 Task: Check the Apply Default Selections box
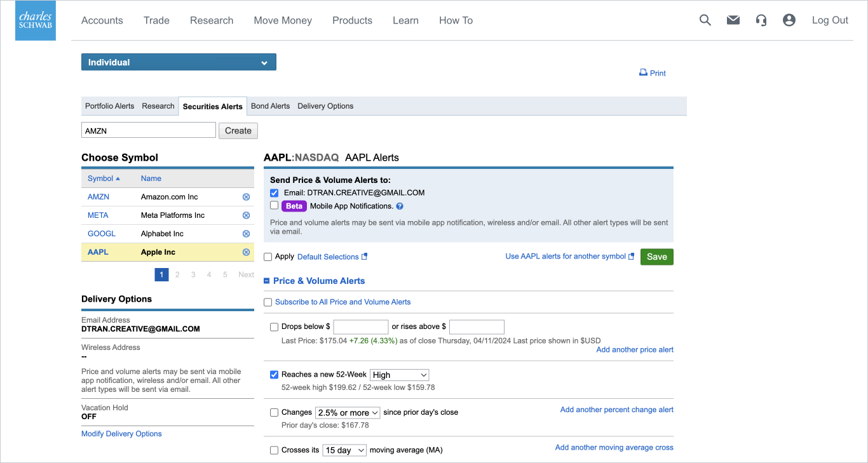pos(268,257)
